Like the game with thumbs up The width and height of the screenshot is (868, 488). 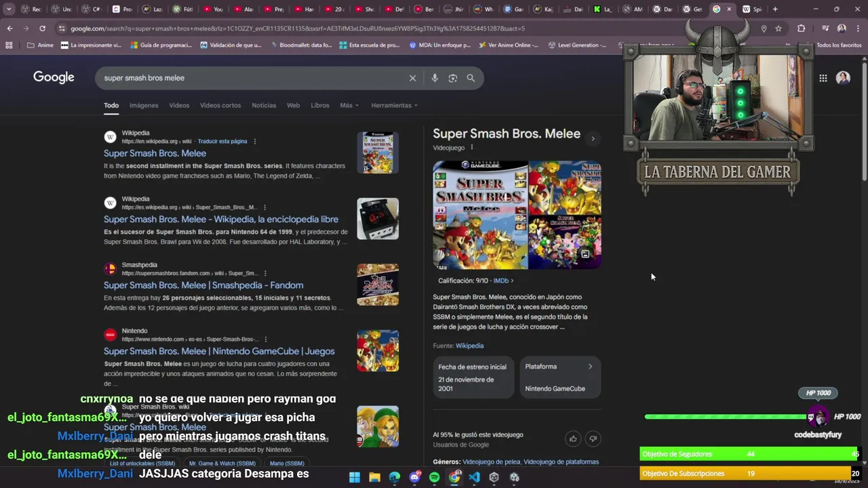pyautogui.click(x=573, y=439)
